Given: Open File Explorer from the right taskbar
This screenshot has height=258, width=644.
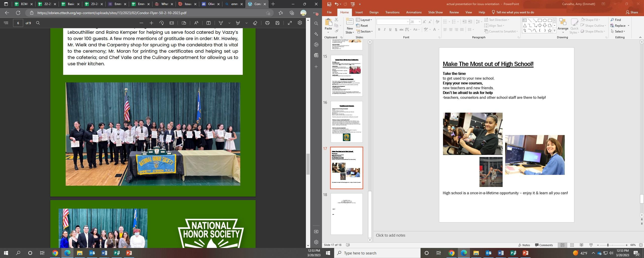Looking at the screenshot, I should pyautogui.click(x=476, y=253).
